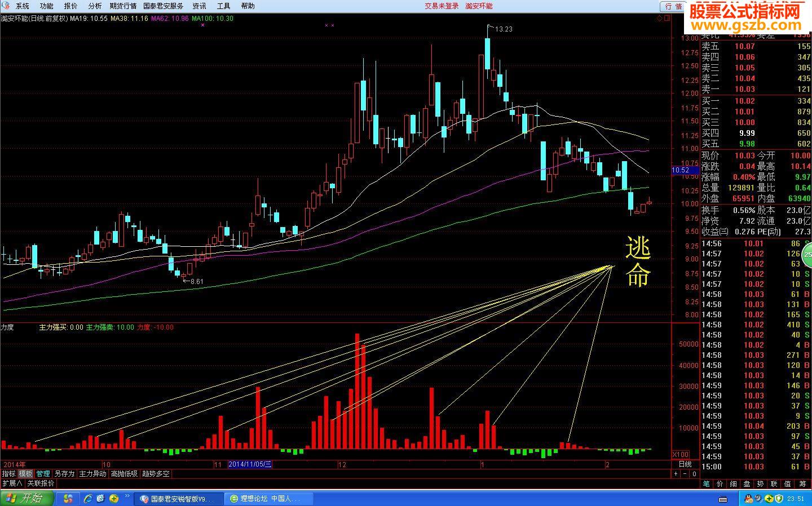Screen dimensions: 812x506
Task: Click the 0 reset button below the chart
Action: click(x=694, y=474)
